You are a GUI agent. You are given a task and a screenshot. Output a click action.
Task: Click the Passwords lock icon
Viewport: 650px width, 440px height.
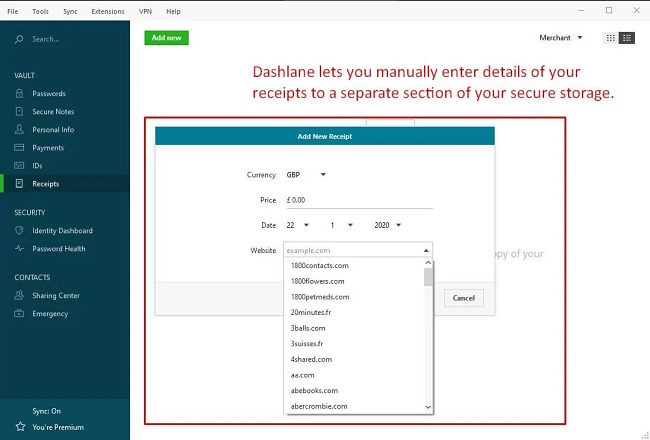point(19,93)
